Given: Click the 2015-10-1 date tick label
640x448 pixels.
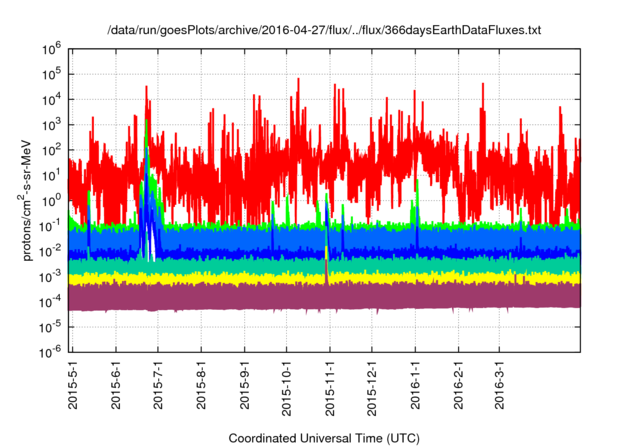Looking at the screenshot, I should pos(287,388).
